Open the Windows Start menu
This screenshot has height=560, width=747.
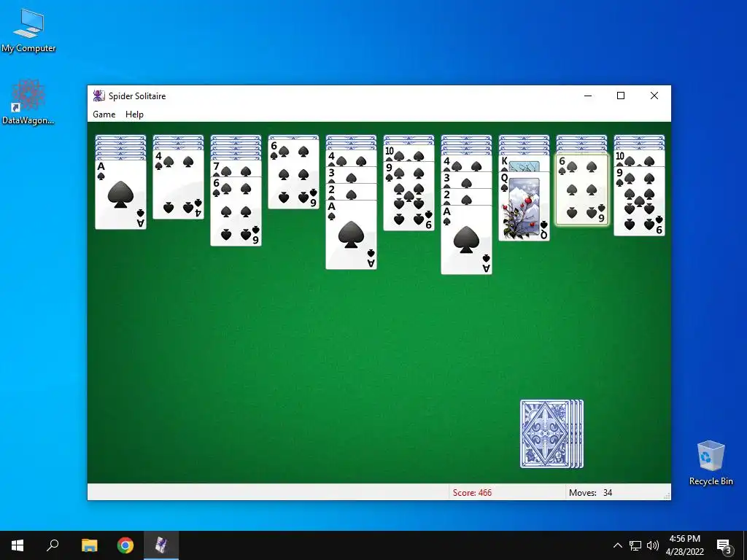(18, 545)
